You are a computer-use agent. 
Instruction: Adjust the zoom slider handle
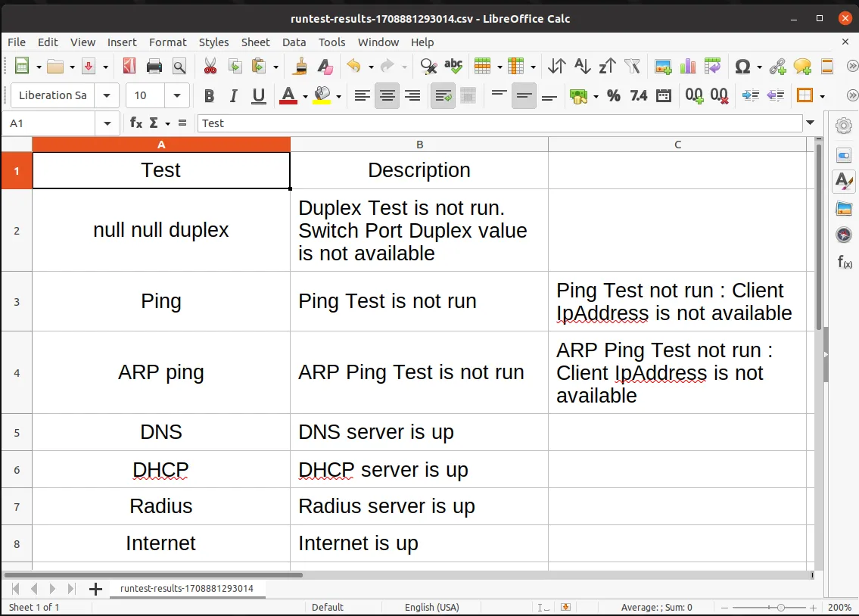780,607
